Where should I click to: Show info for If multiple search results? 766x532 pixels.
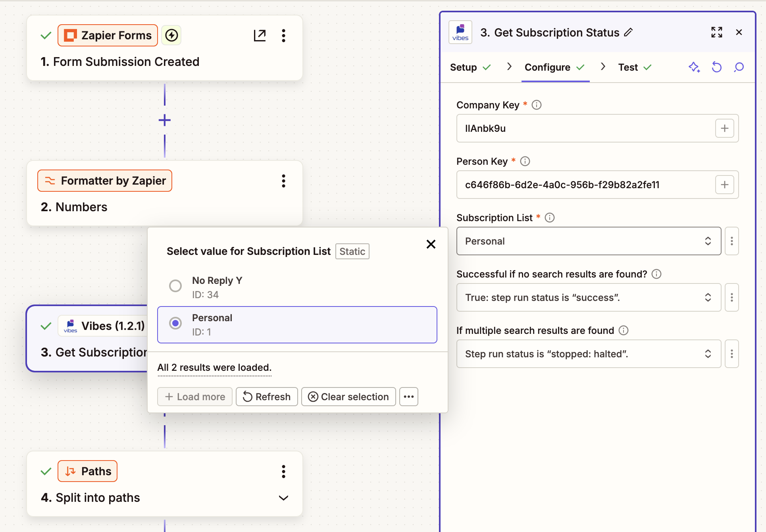coord(624,330)
